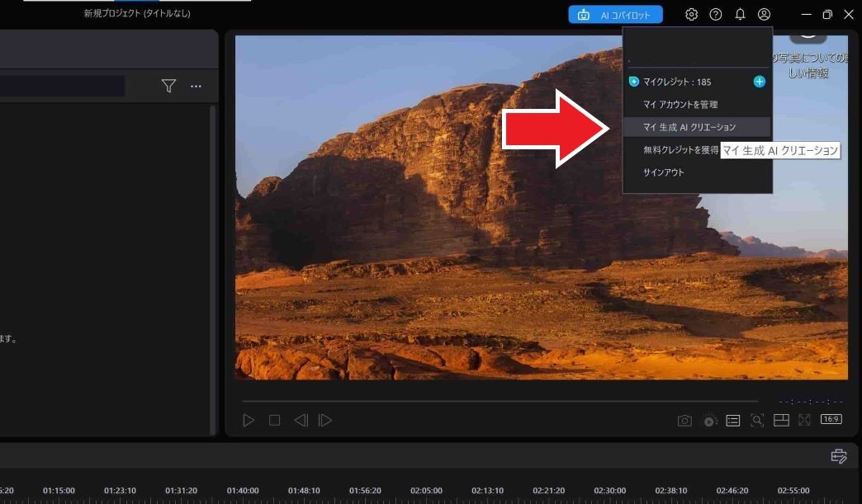Open the media library filter funnel
This screenshot has width=862, height=504.
tap(168, 86)
